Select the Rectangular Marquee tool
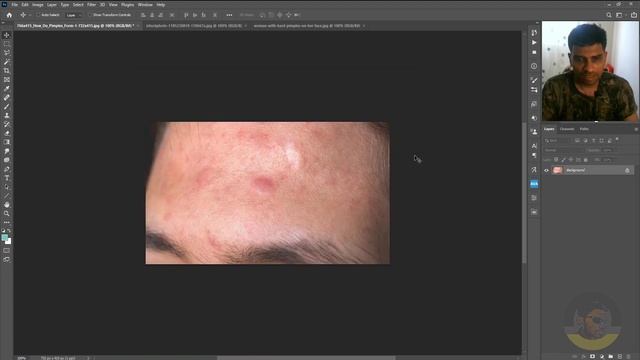This screenshot has height=360, width=640. 7,44
